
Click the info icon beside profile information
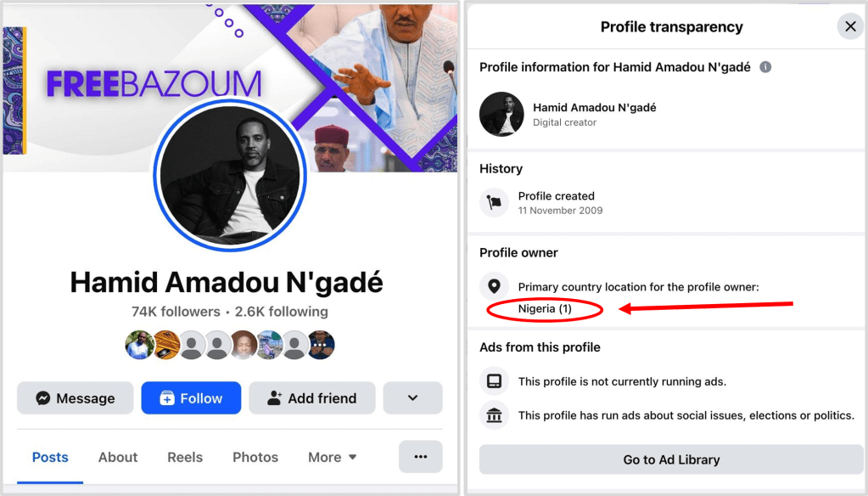[765, 67]
